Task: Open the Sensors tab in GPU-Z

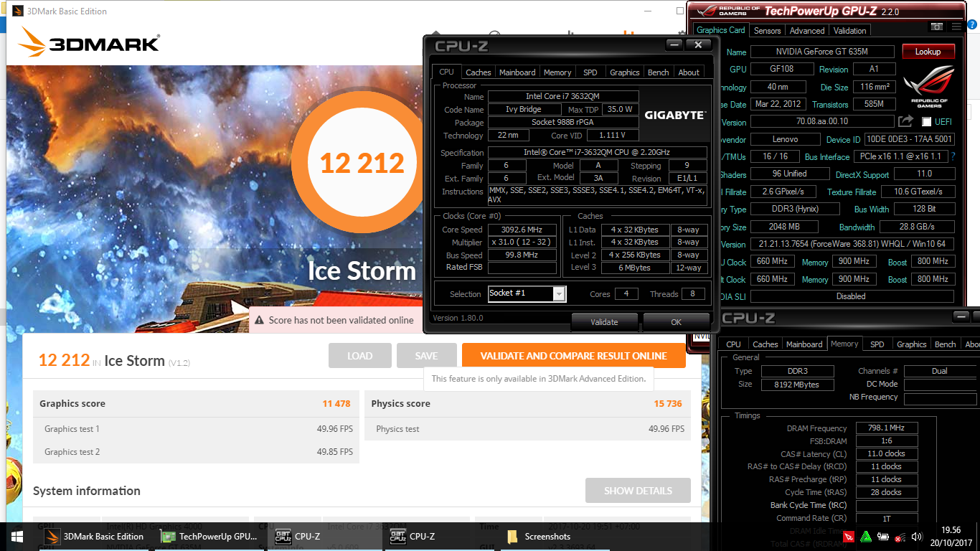Action: pyautogui.click(x=767, y=31)
